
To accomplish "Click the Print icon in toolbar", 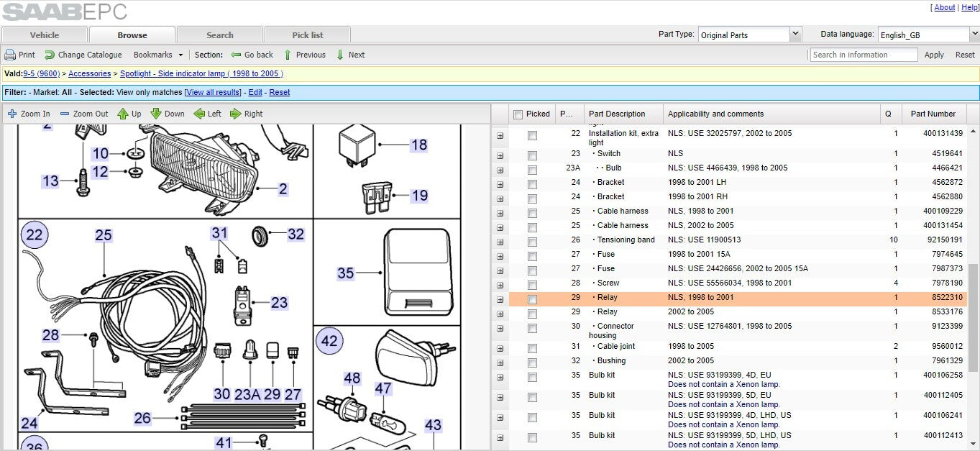I will (x=10, y=55).
